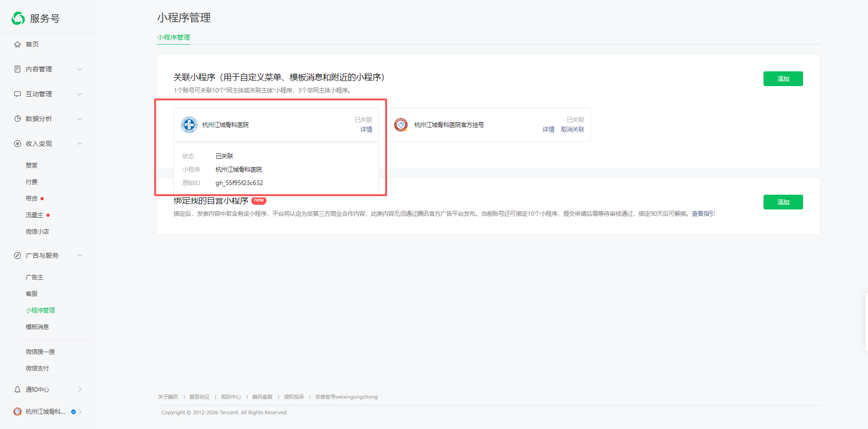Click the 通知中心 sidebar label
The image size is (868, 429).
[37, 389]
